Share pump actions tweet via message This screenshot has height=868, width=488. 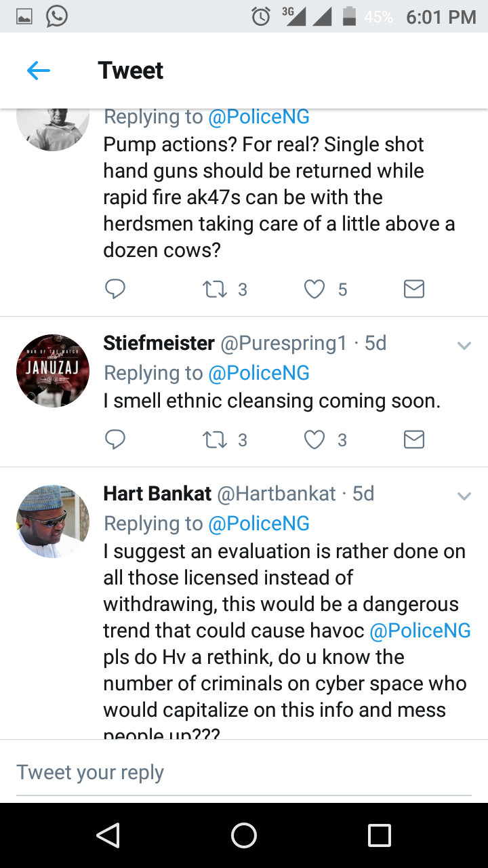(x=413, y=290)
